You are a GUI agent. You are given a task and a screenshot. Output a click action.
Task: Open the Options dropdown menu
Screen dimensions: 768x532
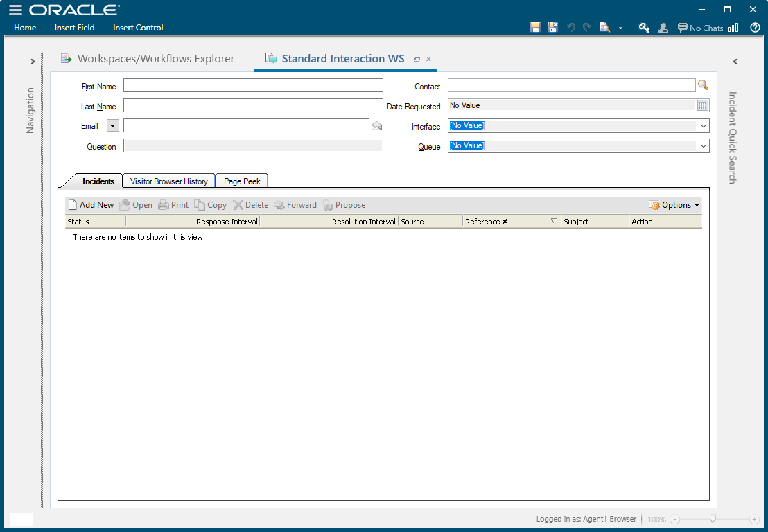click(674, 205)
